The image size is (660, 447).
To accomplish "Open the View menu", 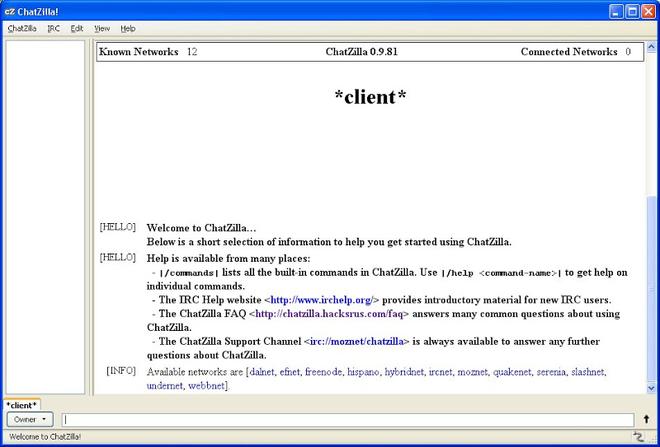I will point(102,29).
